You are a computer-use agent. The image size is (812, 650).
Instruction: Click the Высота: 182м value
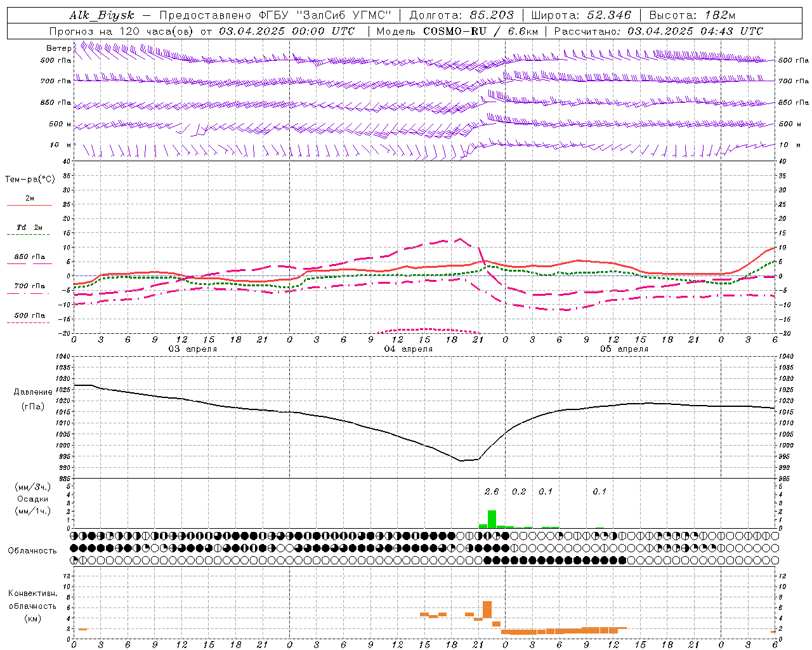pyautogui.click(x=692, y=15)
